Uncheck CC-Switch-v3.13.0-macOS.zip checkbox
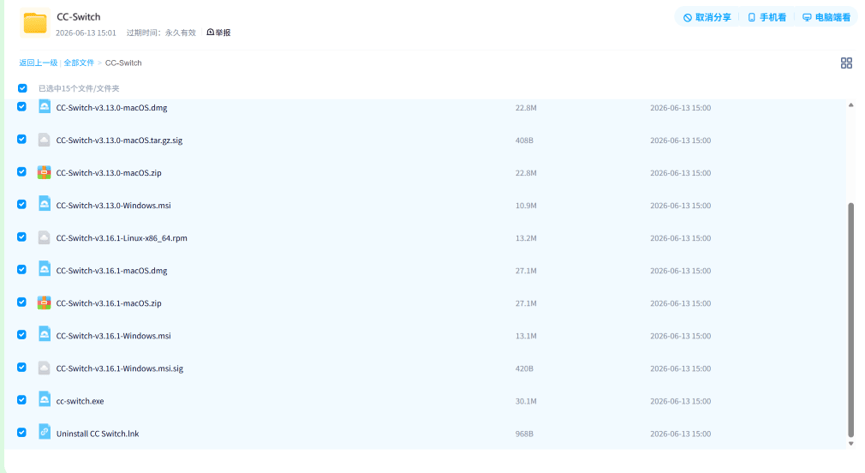865x473 pixels. pyautogui.click(x=22, y=172)
